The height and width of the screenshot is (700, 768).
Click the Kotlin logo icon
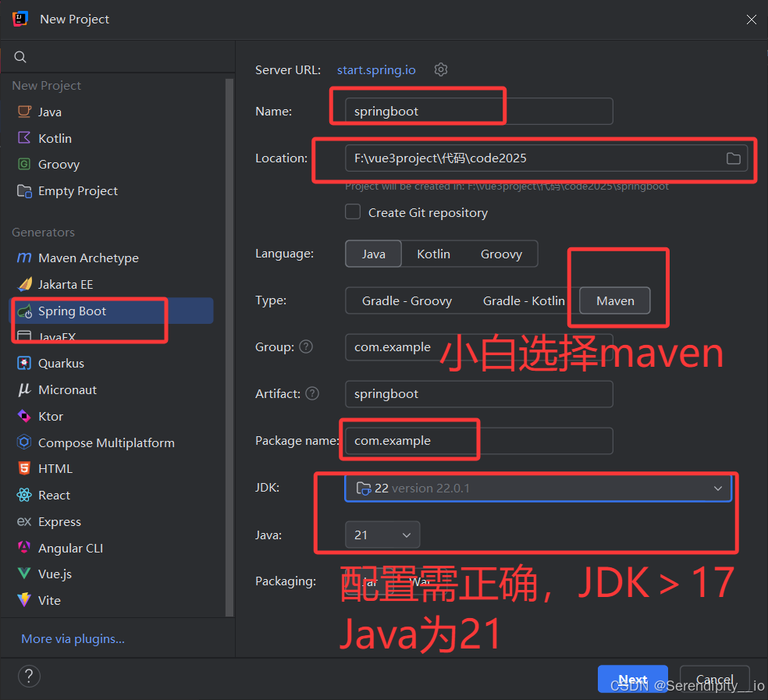[24, 137]
